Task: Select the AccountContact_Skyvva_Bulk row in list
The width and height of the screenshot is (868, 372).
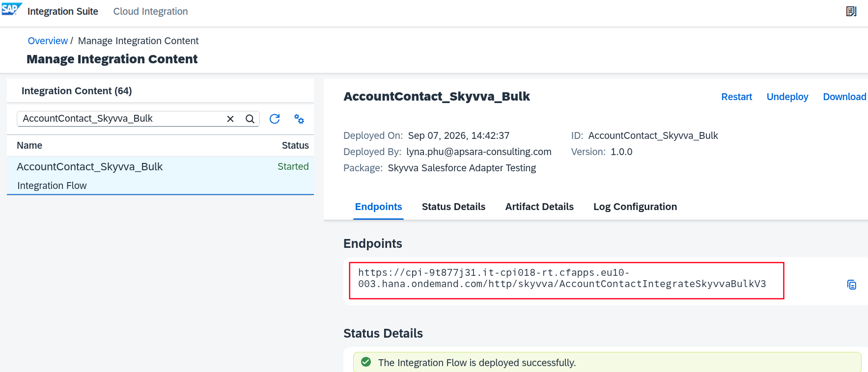Action: [x=160, y=176]
